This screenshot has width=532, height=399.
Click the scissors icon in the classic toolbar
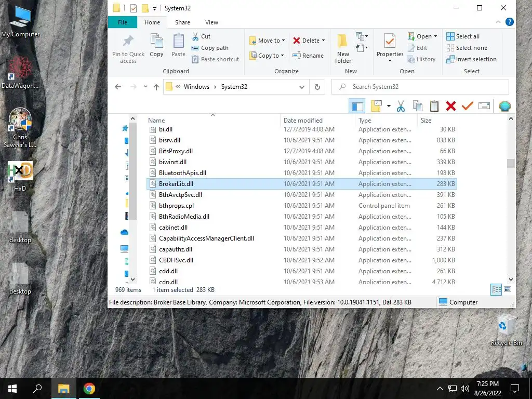(401, 106)
